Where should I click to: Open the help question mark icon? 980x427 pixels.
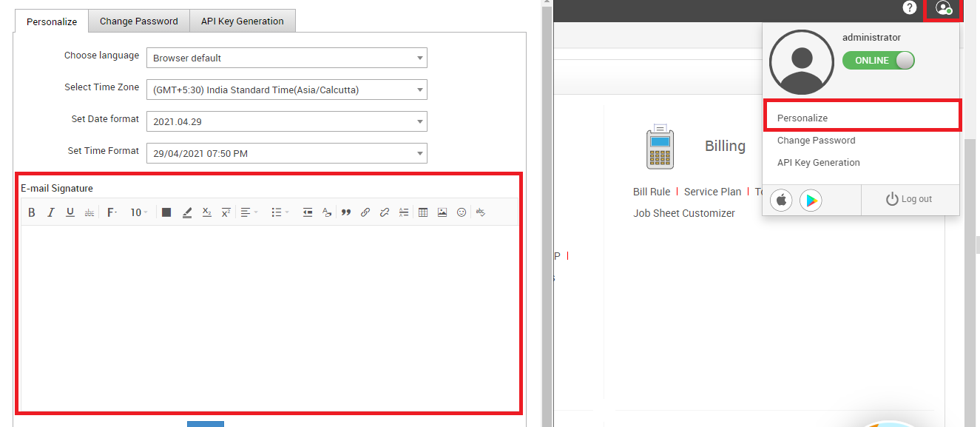tap(910, 8)
